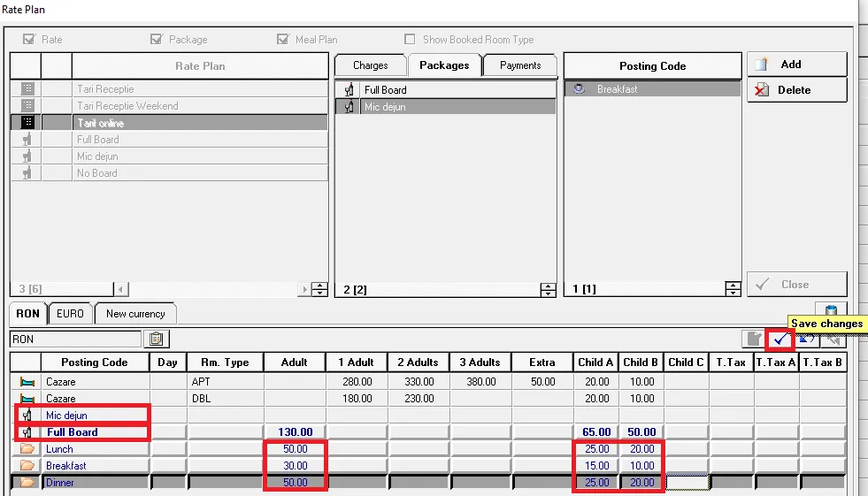Save changes with the blue checkmark icon
Image resolution: width=868 pixels, height=496 pixels.
(x=780, y=339)
